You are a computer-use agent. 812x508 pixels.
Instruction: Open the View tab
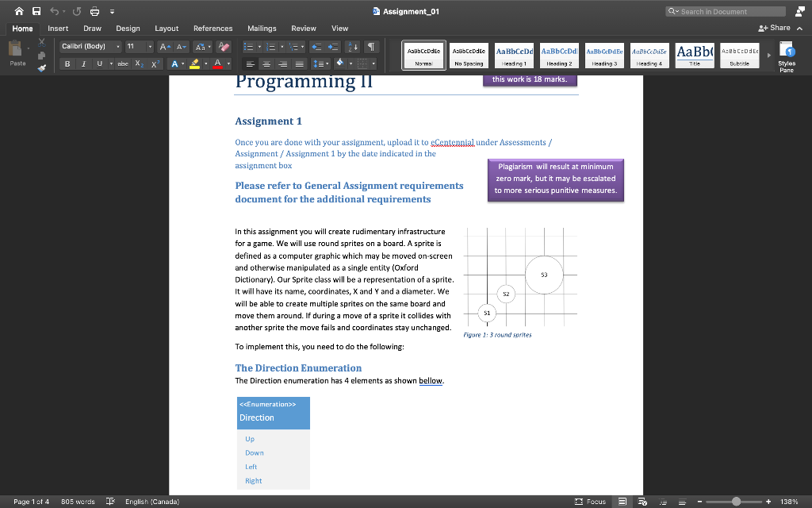339,29
